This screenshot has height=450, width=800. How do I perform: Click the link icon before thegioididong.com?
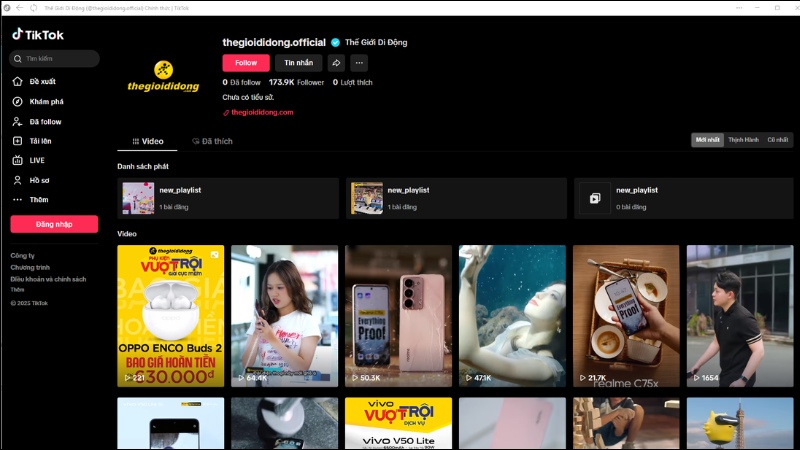(226, 113)
